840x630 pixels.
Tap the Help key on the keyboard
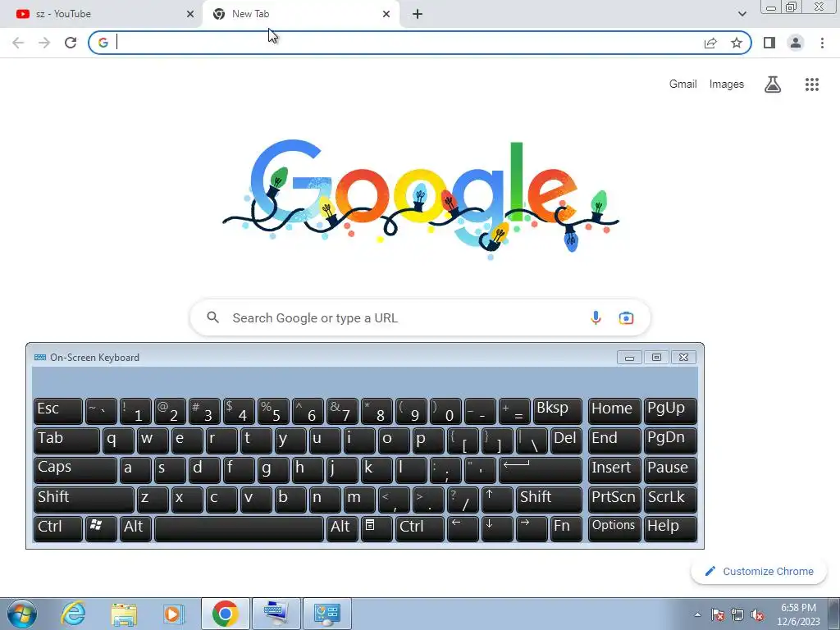[x=670, y=528]
